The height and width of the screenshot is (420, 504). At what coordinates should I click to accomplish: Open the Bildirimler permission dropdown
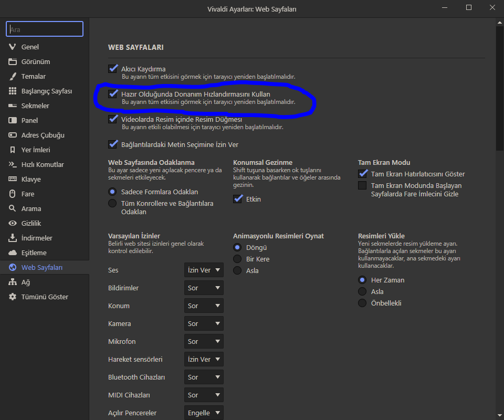tap(204, 288)
